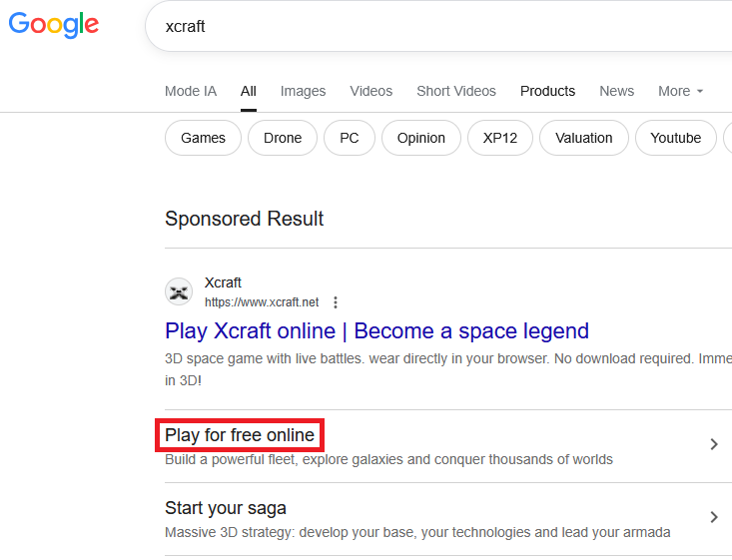Viewport: 732px width, 560px height.
Task: Choose the Opinion filter chip
Action: click(421, 138)
